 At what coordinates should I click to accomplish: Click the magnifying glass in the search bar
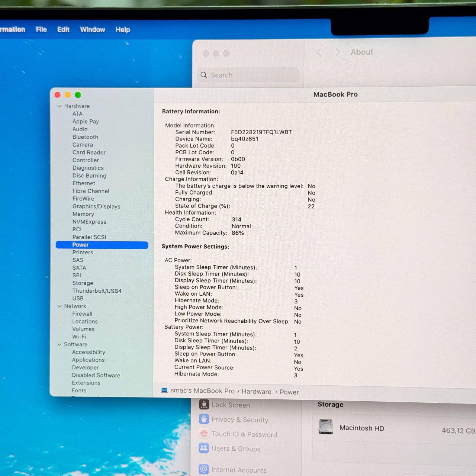coord(204,75)
